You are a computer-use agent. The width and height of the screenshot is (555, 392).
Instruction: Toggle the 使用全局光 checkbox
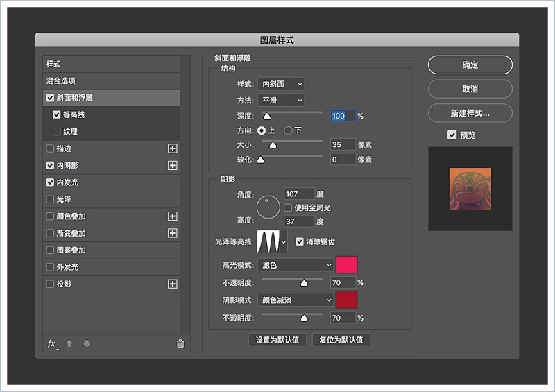[288, 207]
